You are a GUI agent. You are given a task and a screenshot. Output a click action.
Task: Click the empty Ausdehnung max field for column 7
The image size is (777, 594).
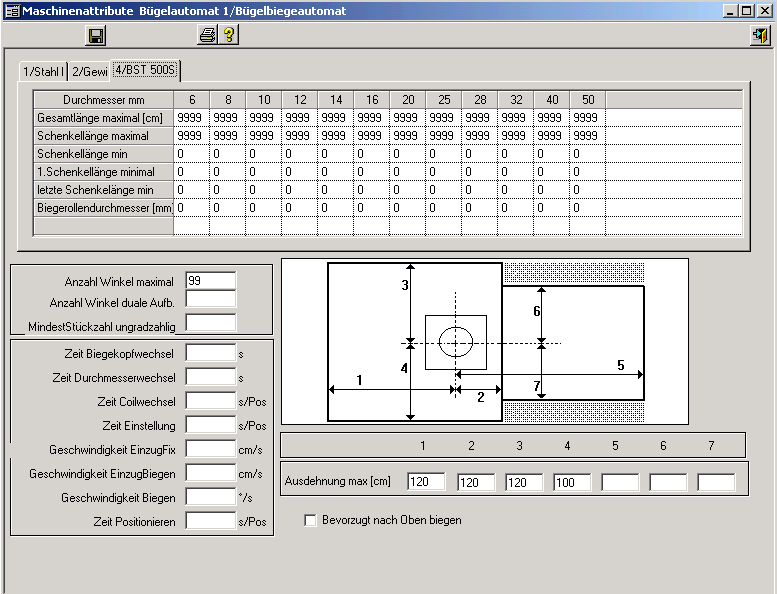[x=716, y=482]
